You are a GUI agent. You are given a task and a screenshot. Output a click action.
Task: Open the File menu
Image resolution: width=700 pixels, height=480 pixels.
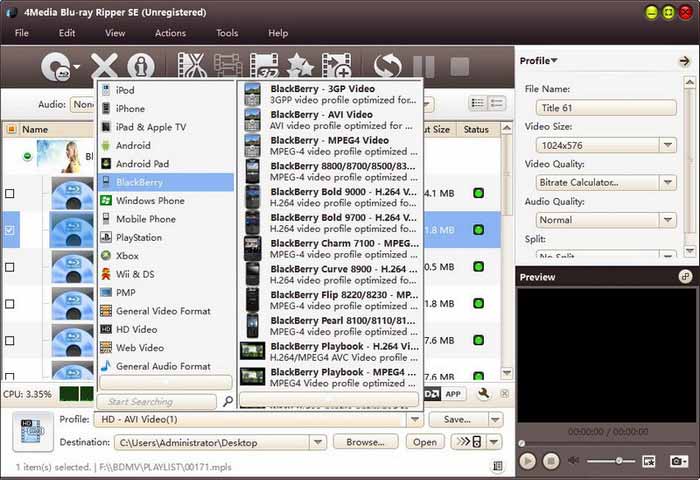(x=21, y=33)
